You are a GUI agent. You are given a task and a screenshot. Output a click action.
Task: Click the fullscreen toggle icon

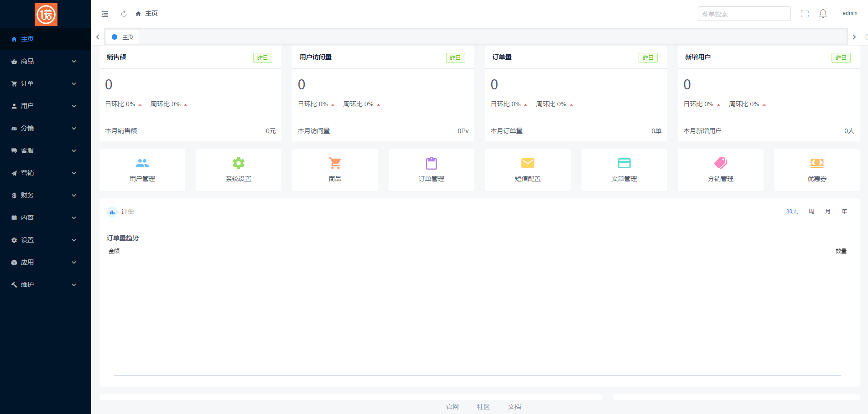805,13
